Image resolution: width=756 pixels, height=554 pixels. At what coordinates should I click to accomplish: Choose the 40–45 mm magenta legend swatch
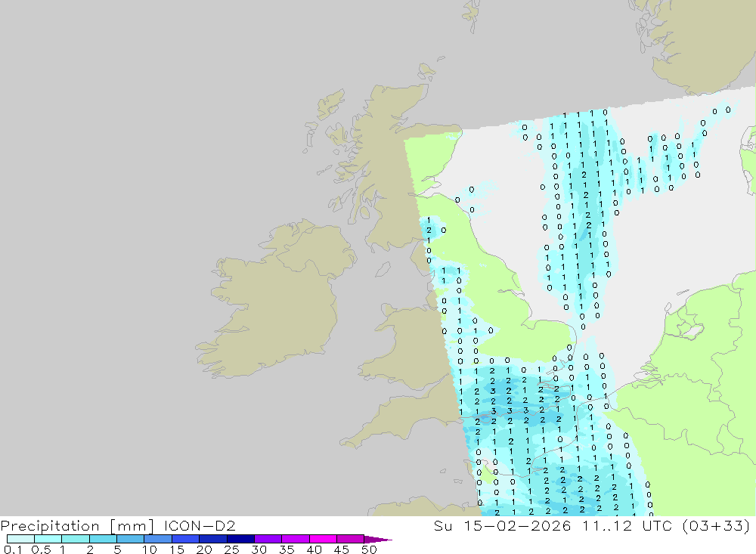pos(323,539)
